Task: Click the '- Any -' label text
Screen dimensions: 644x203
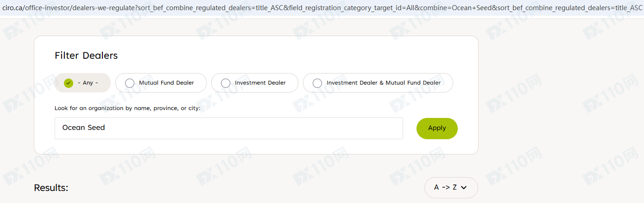Action: point(88,83)
